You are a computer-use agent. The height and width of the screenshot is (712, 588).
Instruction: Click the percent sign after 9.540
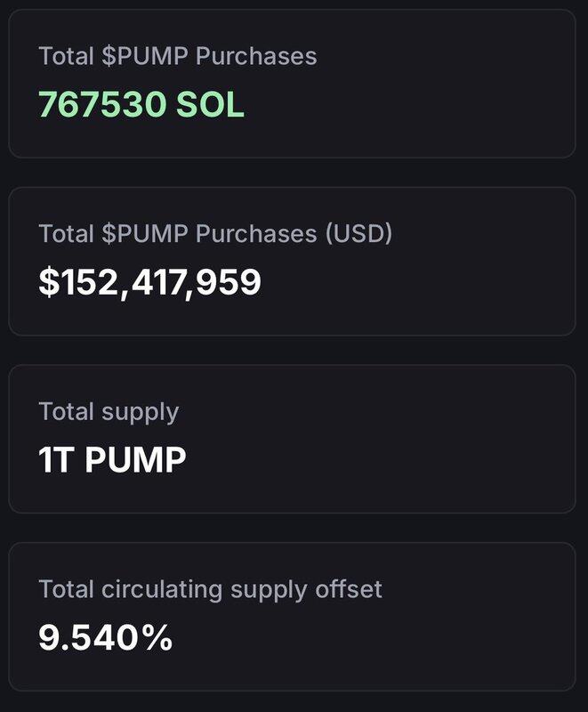click(157, 637)
